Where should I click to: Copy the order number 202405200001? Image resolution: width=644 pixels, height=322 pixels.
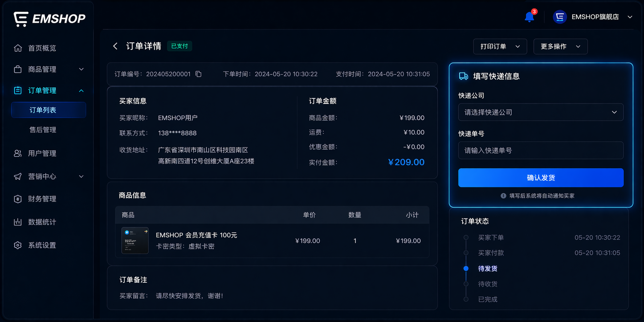[199, 74]
